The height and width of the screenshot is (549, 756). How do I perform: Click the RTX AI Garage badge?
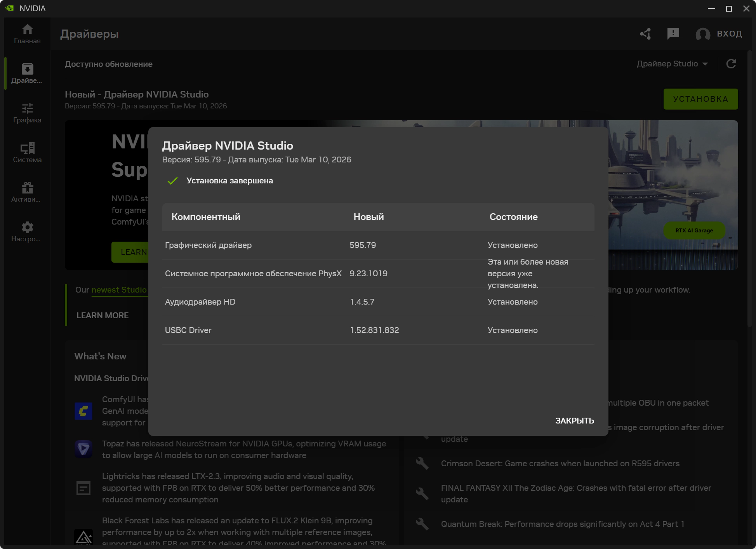(x=694, y=230)
